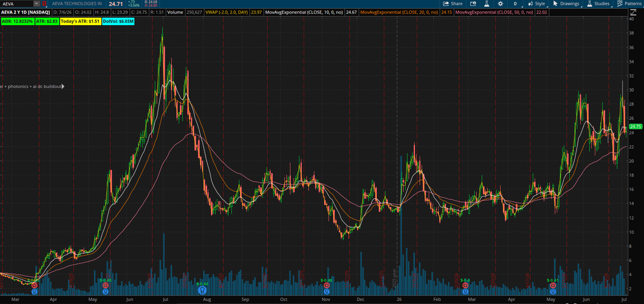Click the green 24.75 price bubble

tap(635, 126)
